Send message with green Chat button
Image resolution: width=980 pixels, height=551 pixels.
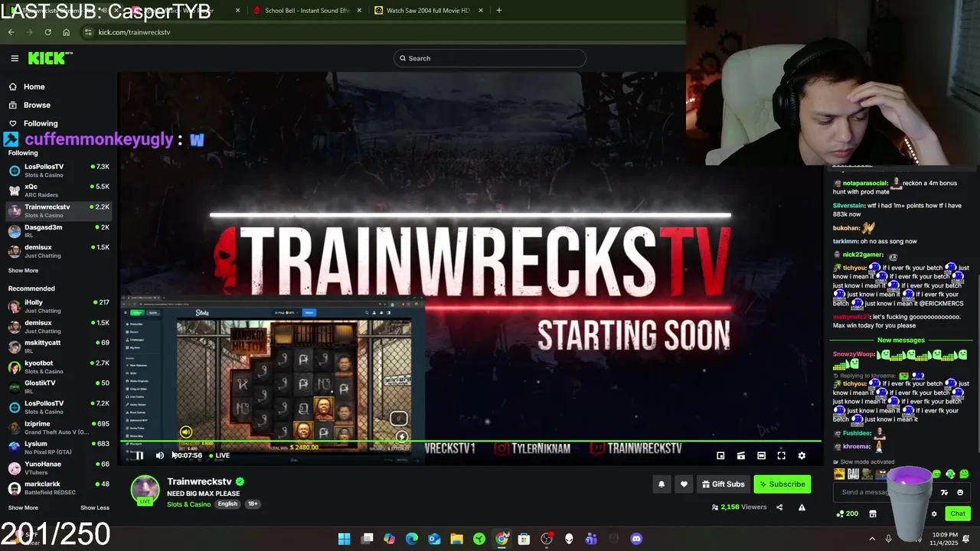[x=957, y=514]
